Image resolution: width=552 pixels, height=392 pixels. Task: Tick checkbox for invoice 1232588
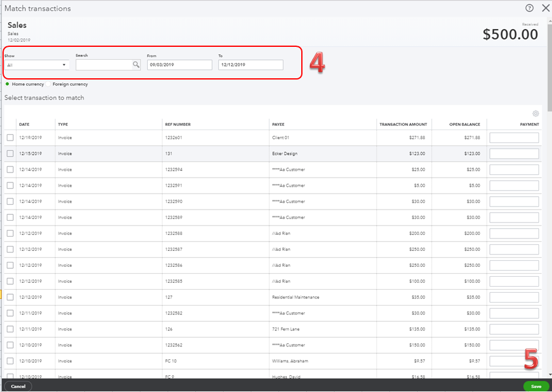coord(10,233)
